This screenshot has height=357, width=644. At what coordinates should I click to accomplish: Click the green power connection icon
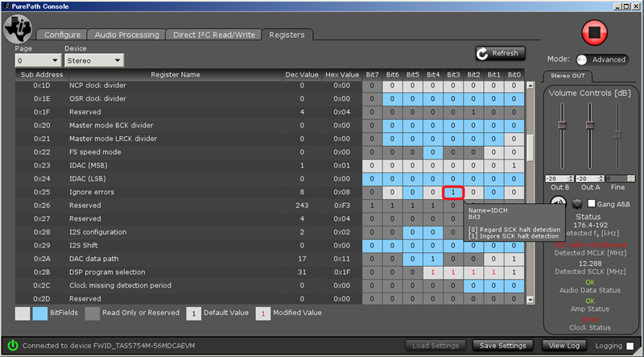[x=13, y=345]
